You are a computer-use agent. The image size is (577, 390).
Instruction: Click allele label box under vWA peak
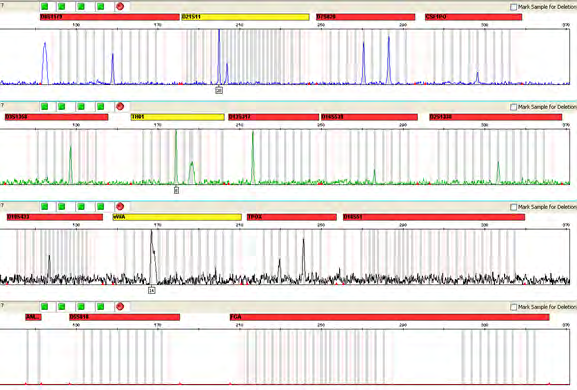(152, 290)
